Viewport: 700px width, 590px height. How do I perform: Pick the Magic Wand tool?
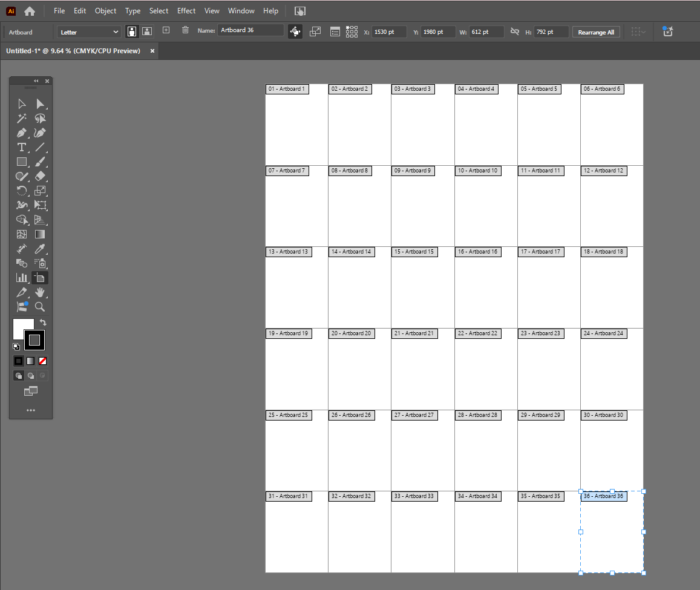pyautogui.click(x=21, y=119)
